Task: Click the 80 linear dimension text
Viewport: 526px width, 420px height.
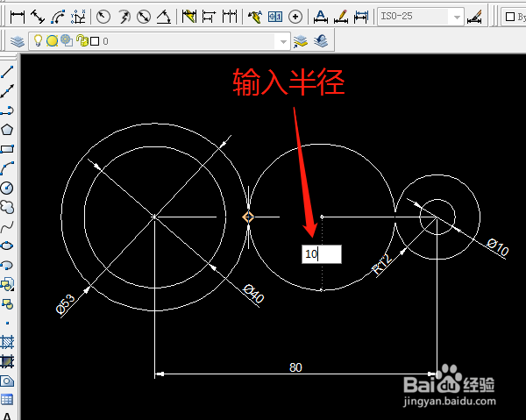Action: [x=295, y=367]
